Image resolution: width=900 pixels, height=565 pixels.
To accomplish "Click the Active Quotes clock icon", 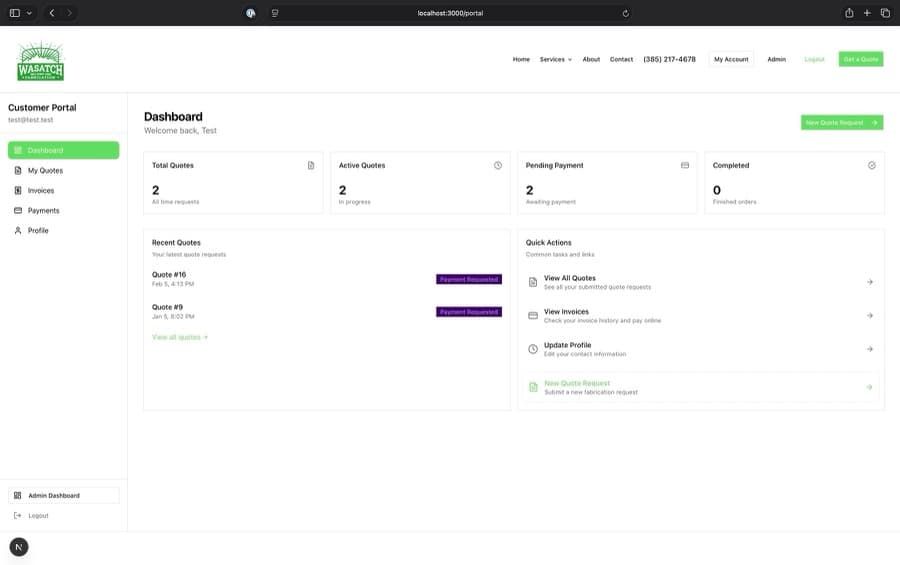I will tap(498, 165).
